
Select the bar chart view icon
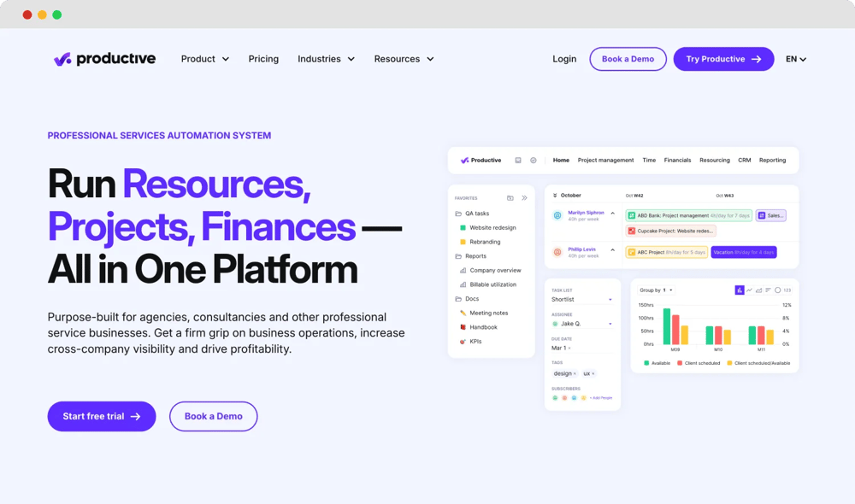tap(740, 290)
